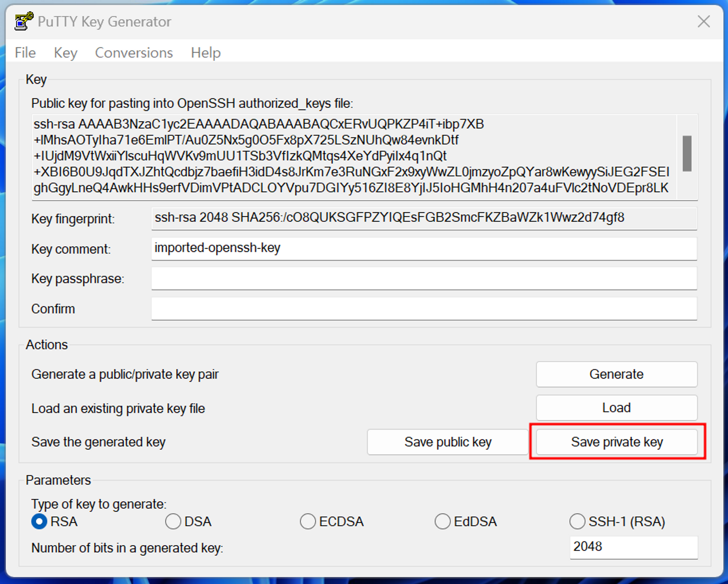Click 'Load an existing private key file' text
The image size is (728, 584).
coord(118,408)
